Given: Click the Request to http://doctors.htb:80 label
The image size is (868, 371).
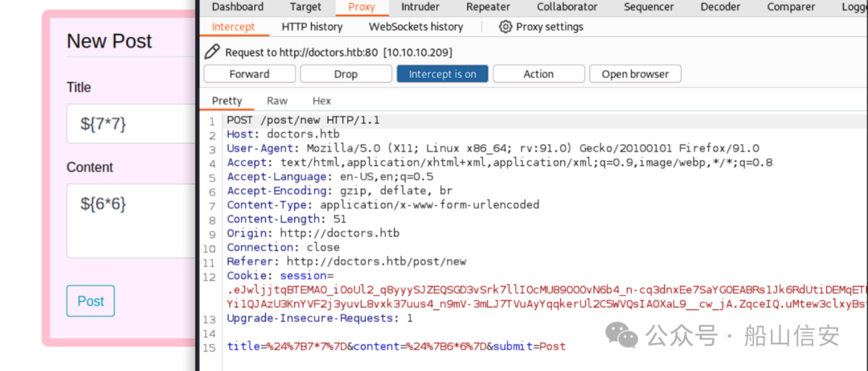Looking at the screenshot, I should [x=339, y=53].
